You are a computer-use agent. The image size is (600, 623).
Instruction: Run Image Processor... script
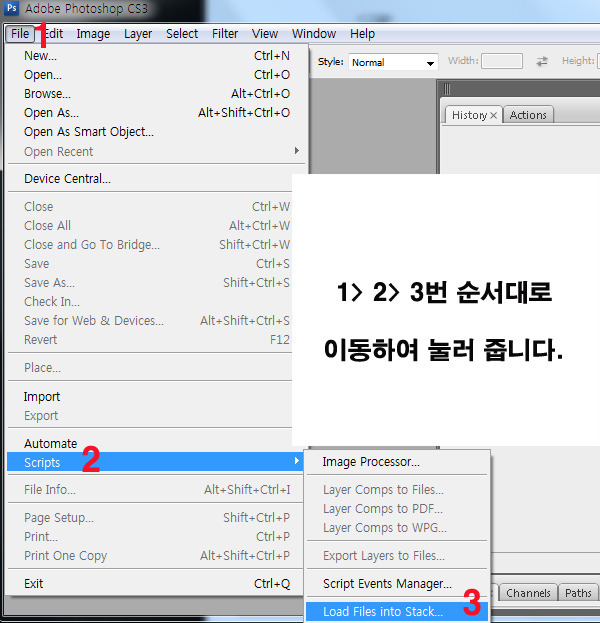pyautogui.click(x=397, y=462)
